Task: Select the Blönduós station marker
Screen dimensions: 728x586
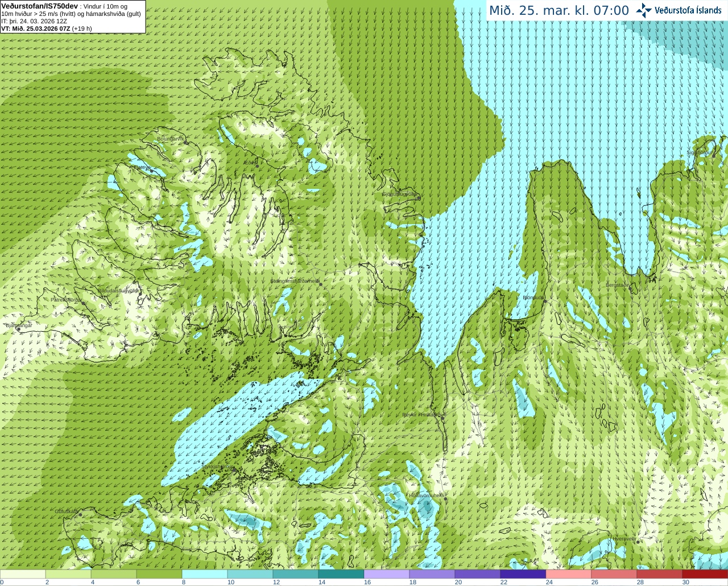Action: [x=544, y=301]
